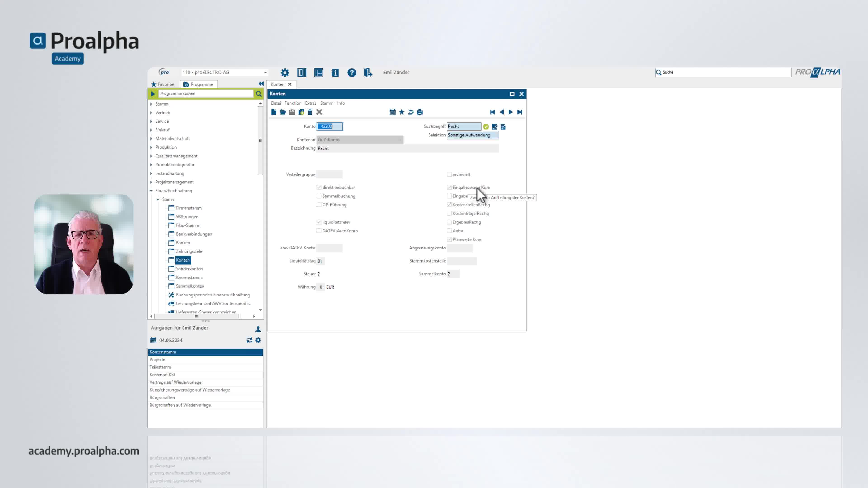868x488 pixels.
Task: Enable the Sammelbuchung checkbox
Action: pos(319,196)
